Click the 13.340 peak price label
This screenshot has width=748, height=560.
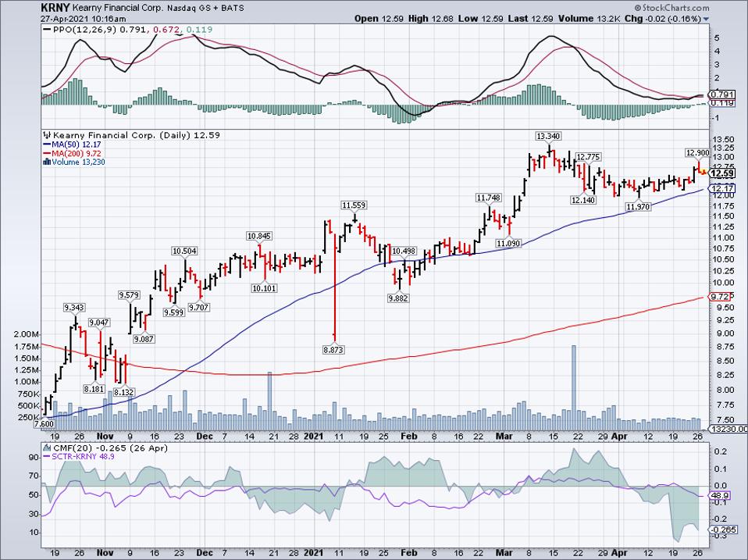point(548,137)
